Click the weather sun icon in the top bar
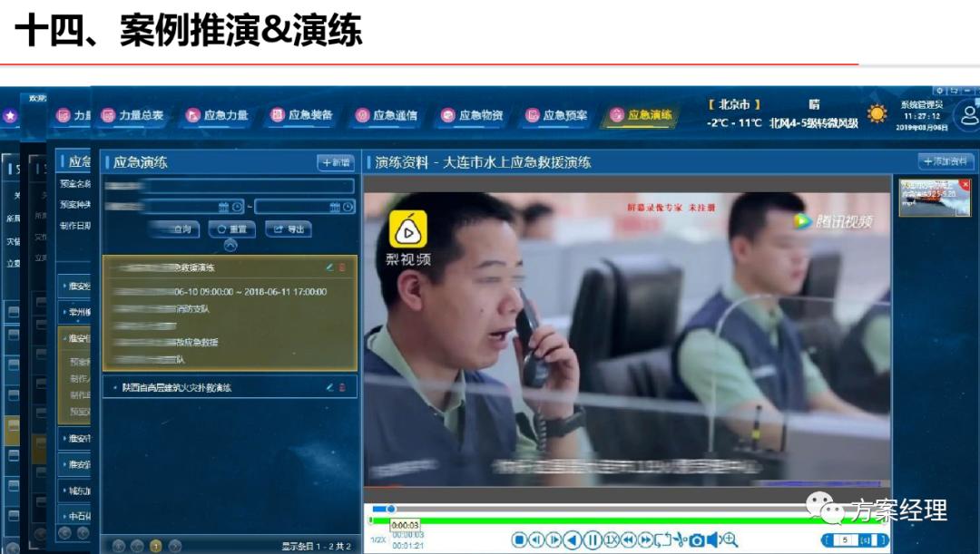 click(877, 114)
